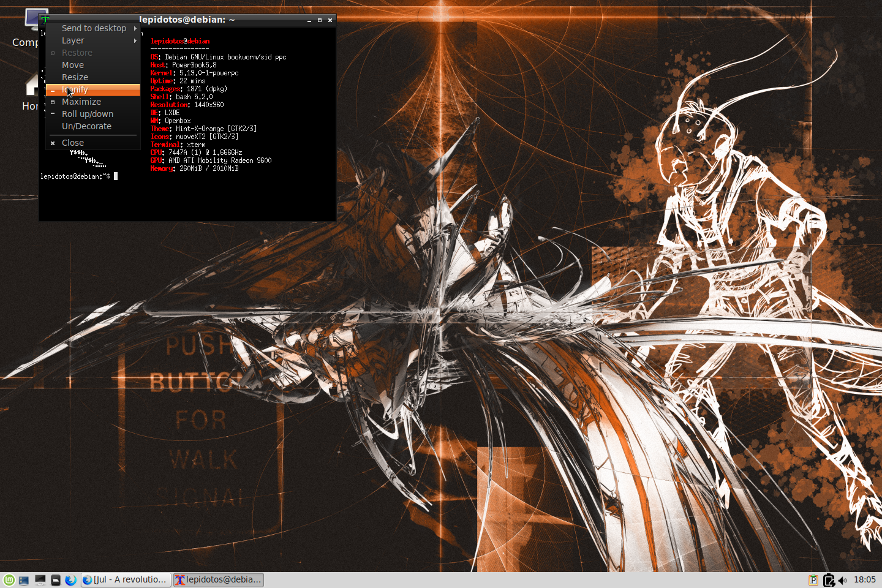Screen dimensions: 882x588
Task: Expand the Layer submenu
Action: (93, 41)
